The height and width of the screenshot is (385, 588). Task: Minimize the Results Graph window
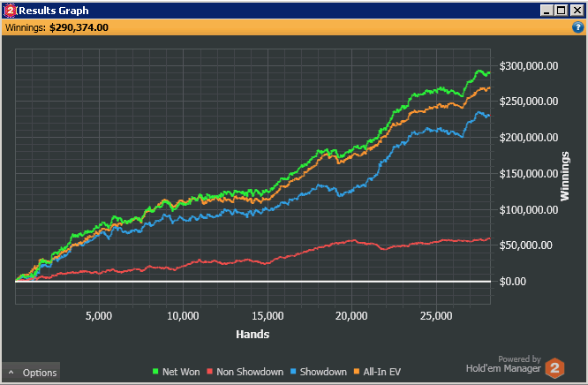pyautogui.click(x=547, y=10)
